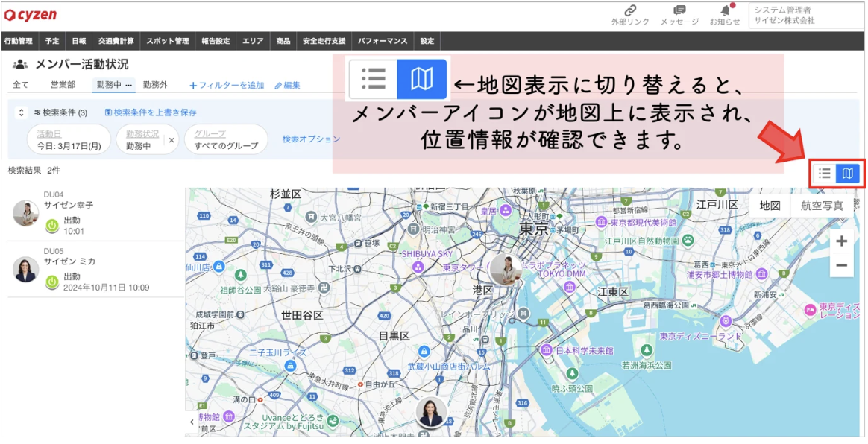The height and width of the screenshot is (444, 868).
Task: Open the パフォーマンス menu
Action: point(383,41)
